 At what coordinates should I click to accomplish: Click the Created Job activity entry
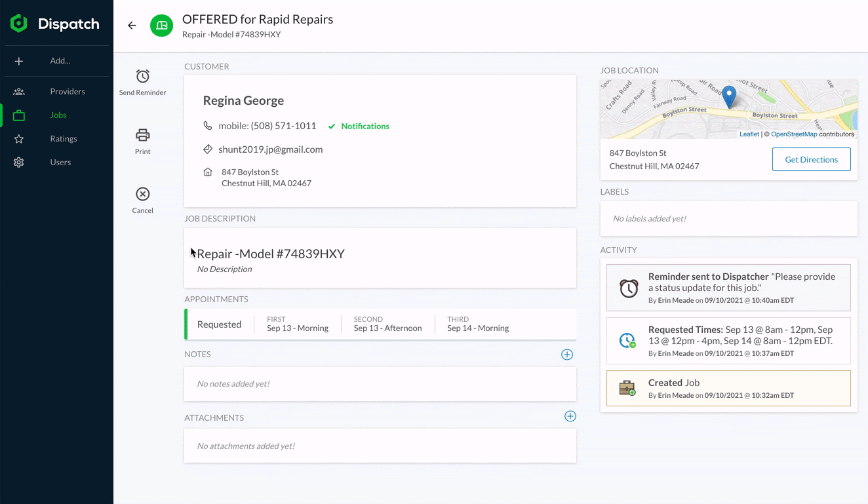[728, 389]
